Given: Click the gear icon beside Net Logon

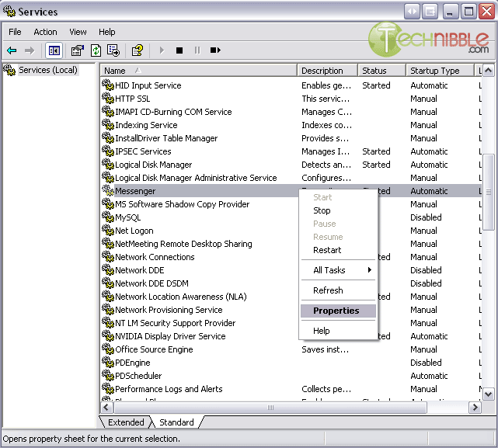Looking at the screenshot, I should pyautogui.click(x=108, y=230).
